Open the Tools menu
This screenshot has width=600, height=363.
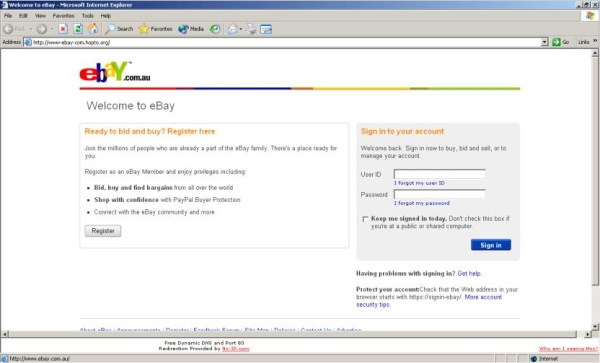pyautogui.click(x=88, y=16)
